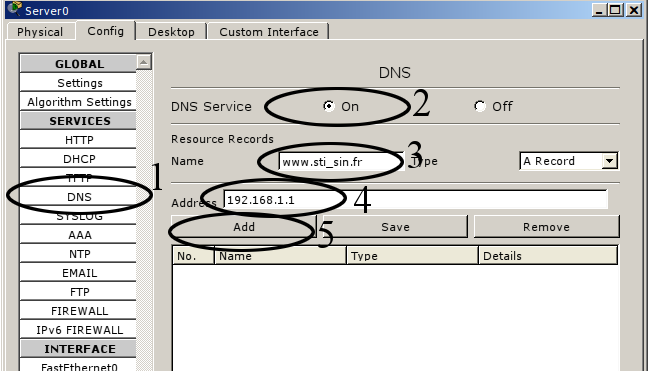The height and width of the screenshot is (371, 650).
Task: Click the Name field with www.sti_sin.fr
Action: pyautogui.click(x=341, y=161)
